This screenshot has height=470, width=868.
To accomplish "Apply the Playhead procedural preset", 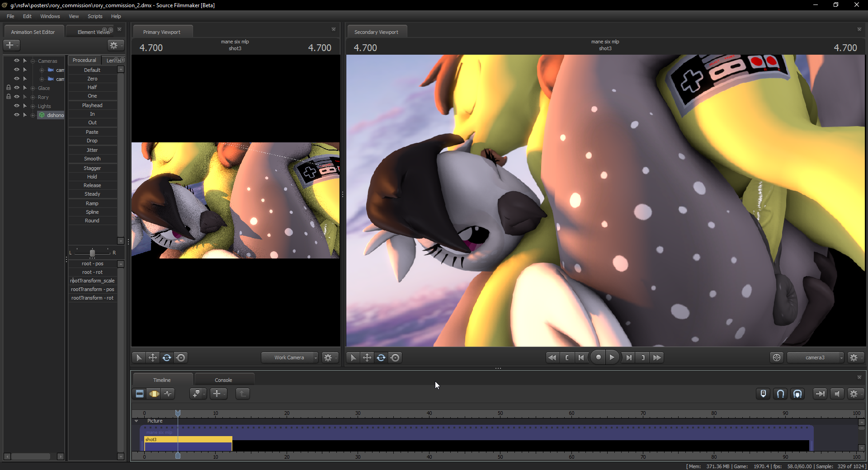I will point(92,105).
